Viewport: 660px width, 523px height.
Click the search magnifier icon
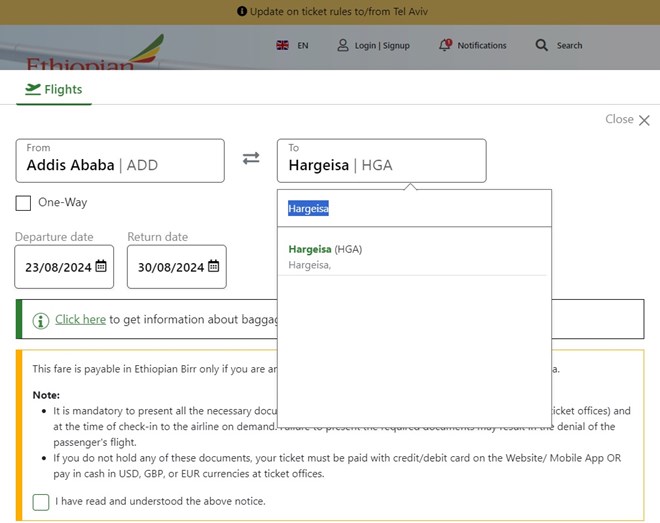click(542, 45)
